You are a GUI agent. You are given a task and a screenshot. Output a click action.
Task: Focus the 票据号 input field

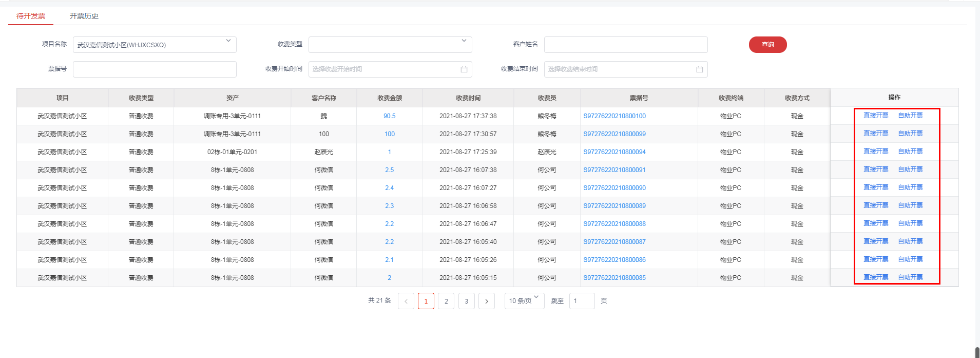(155, 69)
